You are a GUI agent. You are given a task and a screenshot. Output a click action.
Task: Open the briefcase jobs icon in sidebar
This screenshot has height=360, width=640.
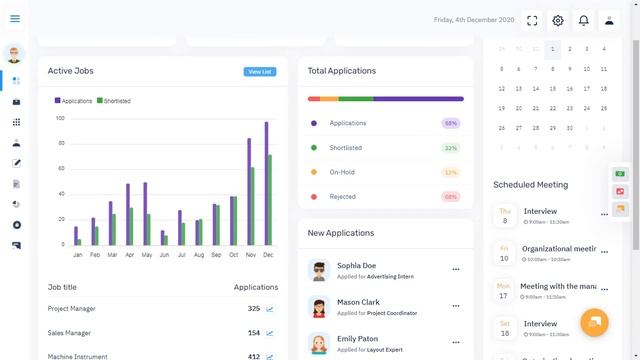pos(16,102)
